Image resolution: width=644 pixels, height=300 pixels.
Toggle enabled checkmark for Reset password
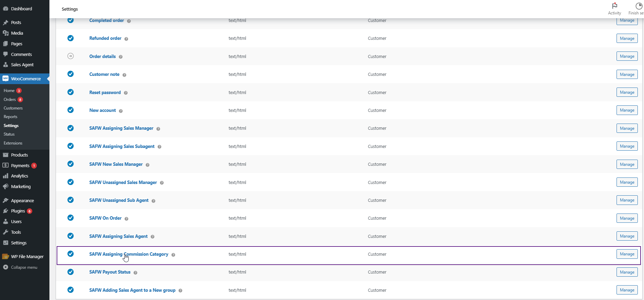70,92
